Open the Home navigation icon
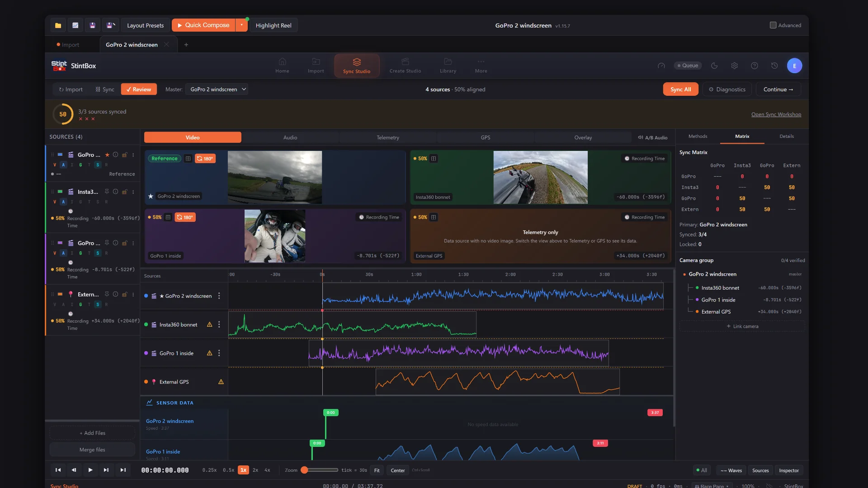The width and height of the screenshot is (868, 488). pyautogui.click(x=282, y=66)
